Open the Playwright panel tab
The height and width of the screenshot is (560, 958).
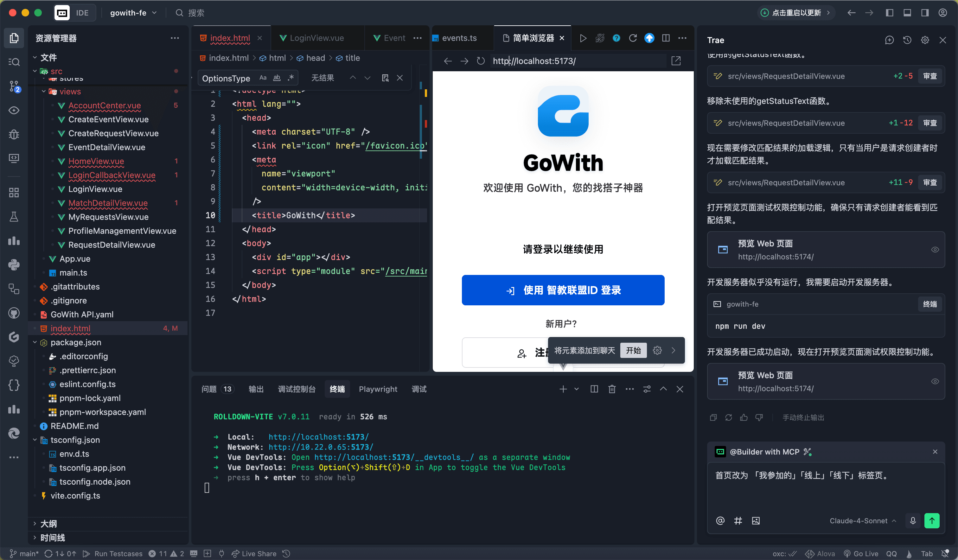(378, 389)
